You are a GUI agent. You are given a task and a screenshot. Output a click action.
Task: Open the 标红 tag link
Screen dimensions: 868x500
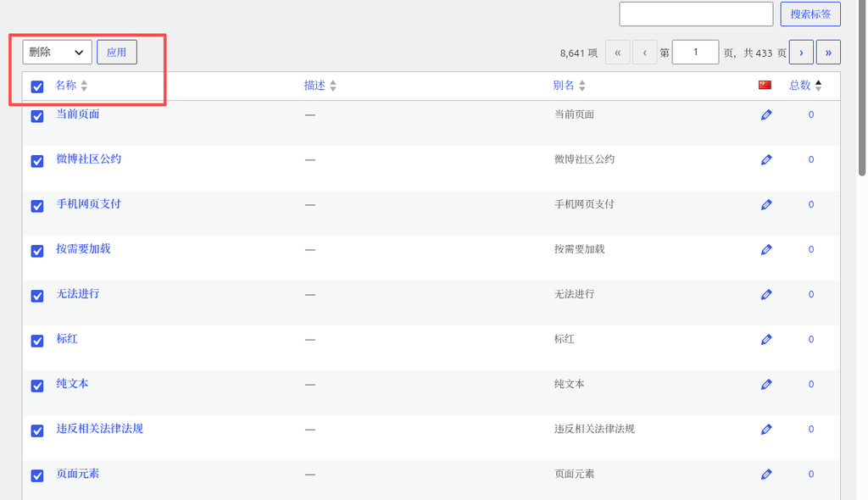pyautogui.click(x=67, y=338)
